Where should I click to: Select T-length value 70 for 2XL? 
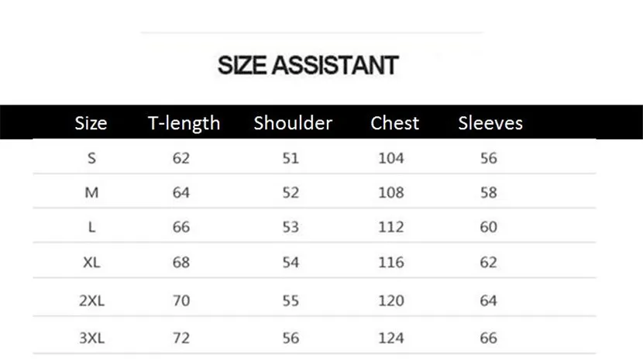click(181, 300)
